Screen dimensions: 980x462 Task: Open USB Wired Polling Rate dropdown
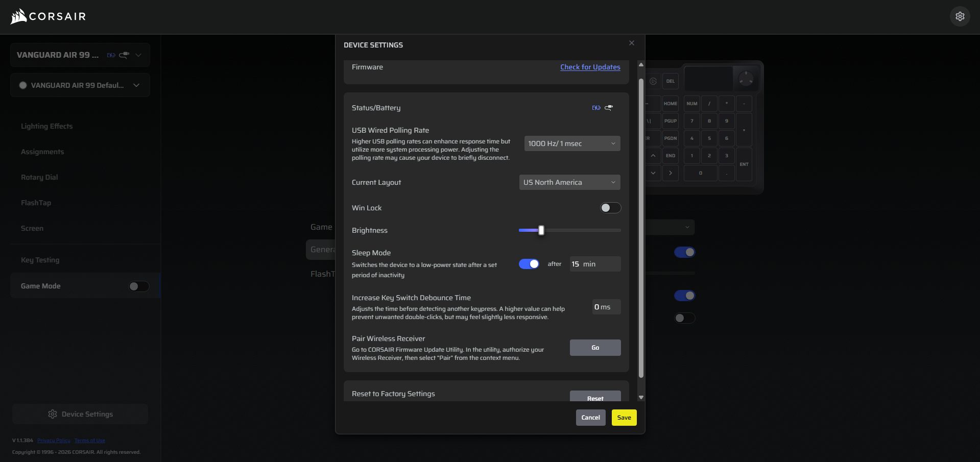pyautogui.click(x=572, y=143)
